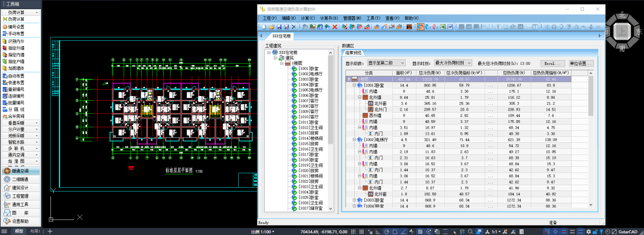The image size is (644, 235).
Task: Expand the 地板采暖 section in toolbox
Action: [21, 136]
